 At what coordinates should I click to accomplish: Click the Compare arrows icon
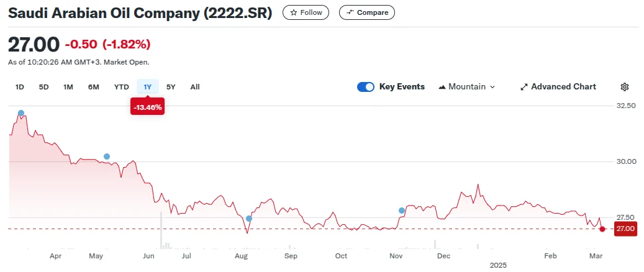coord(350,12)
